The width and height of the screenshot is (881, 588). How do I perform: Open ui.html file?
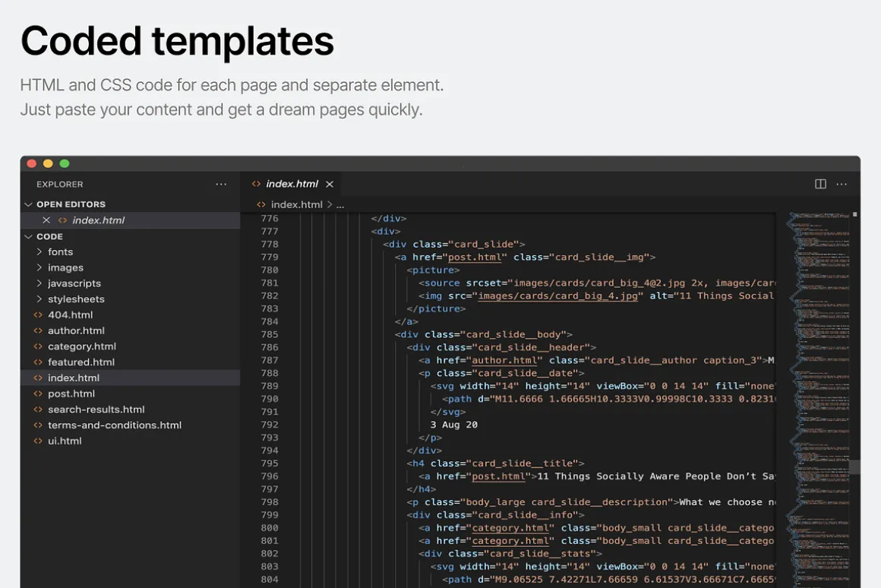tap(65, 441)
